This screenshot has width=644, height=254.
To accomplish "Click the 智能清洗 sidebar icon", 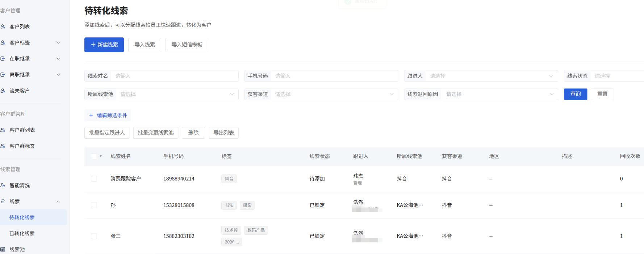I will pyautogui.click(x=3, y=185).
